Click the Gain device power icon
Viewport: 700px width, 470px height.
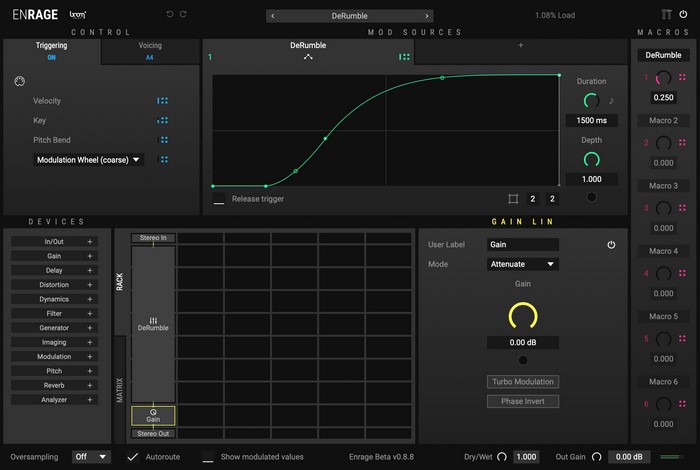click(611, 244)
